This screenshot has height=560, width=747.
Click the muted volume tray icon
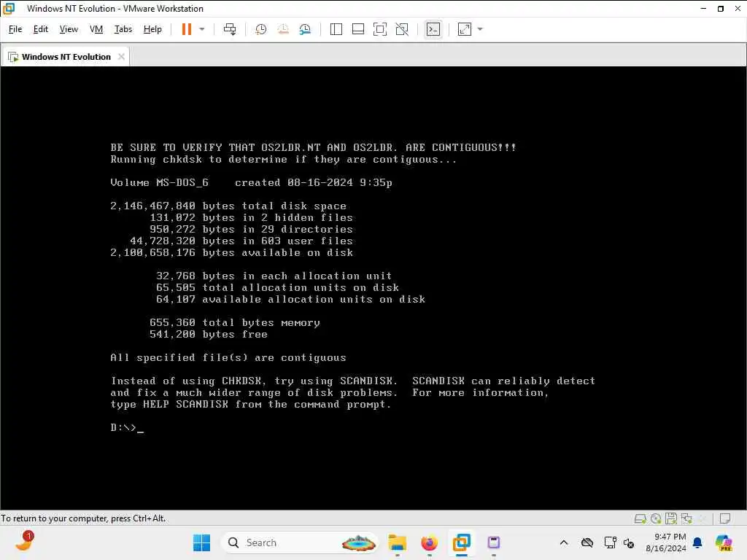tap(629, 542)
